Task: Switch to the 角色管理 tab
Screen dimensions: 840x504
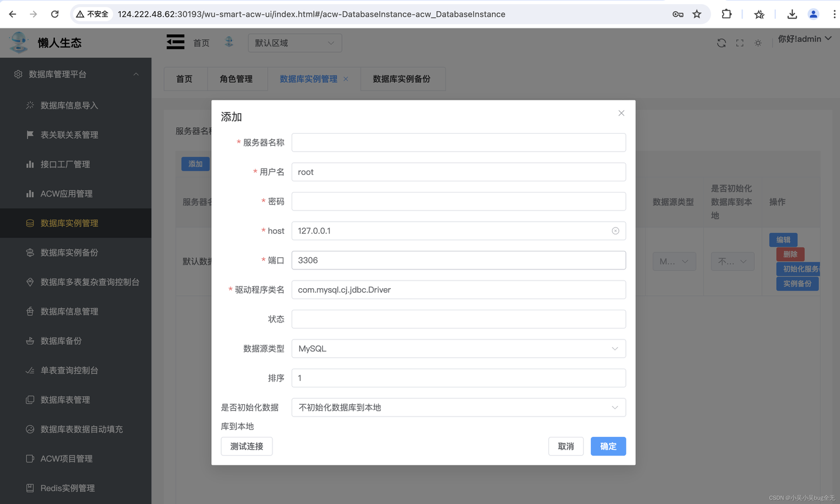Action: pos(237,79)
